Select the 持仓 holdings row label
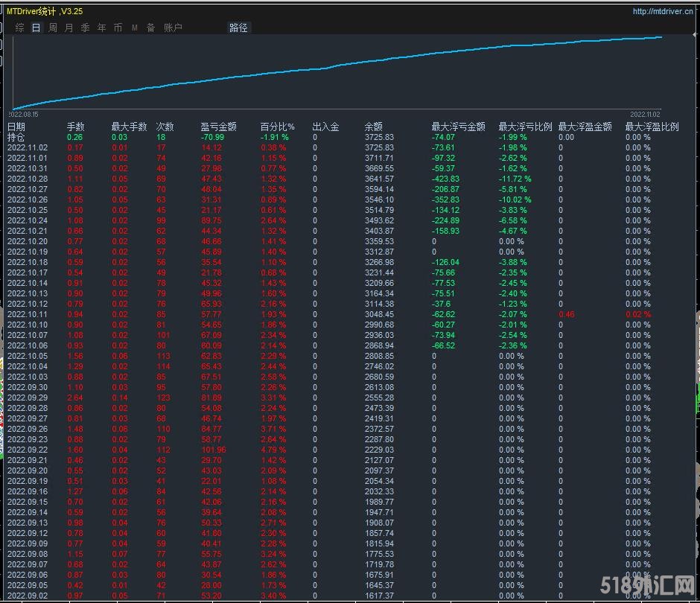 [x=16, y=138]
